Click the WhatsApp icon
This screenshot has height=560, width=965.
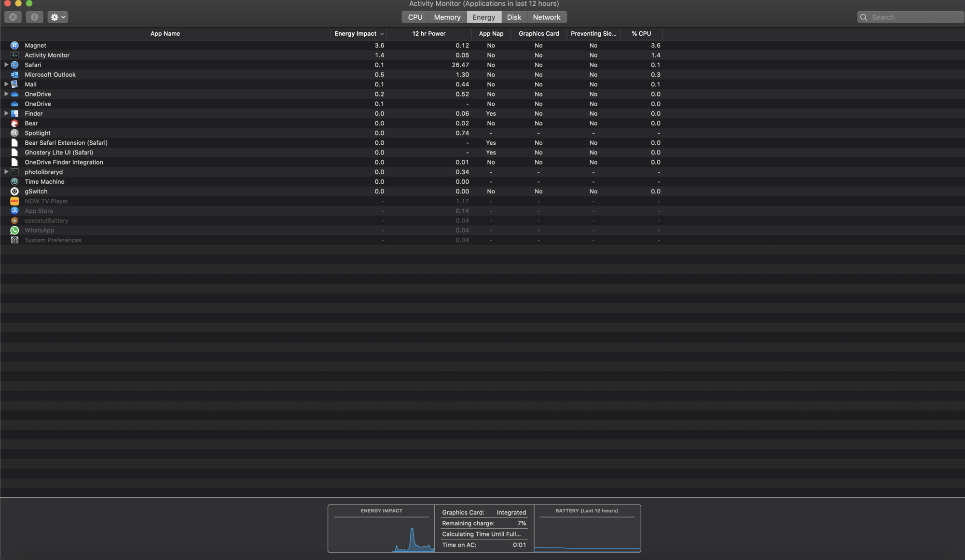14,231
